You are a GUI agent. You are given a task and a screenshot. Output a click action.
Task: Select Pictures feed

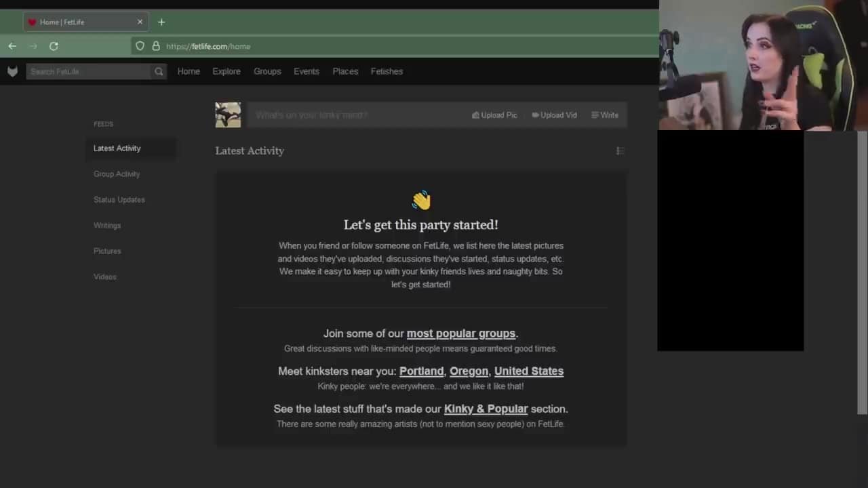tap(107, 251)
